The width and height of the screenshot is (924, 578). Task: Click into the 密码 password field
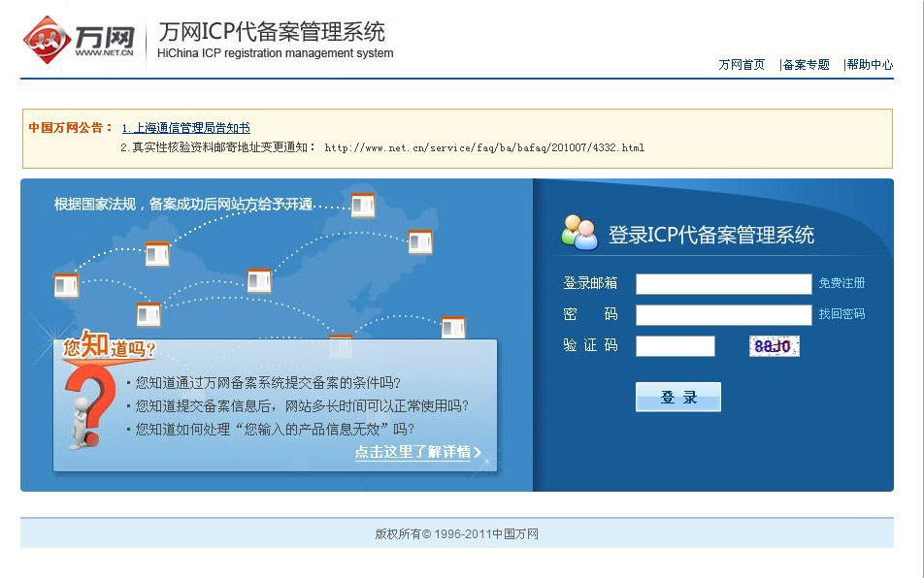tap(723, 315)
